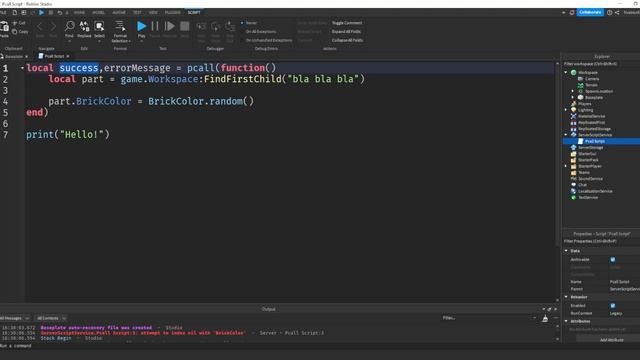640x360 pixels.
Task: Click the broom clear-output icon
Action: point(545,318)
